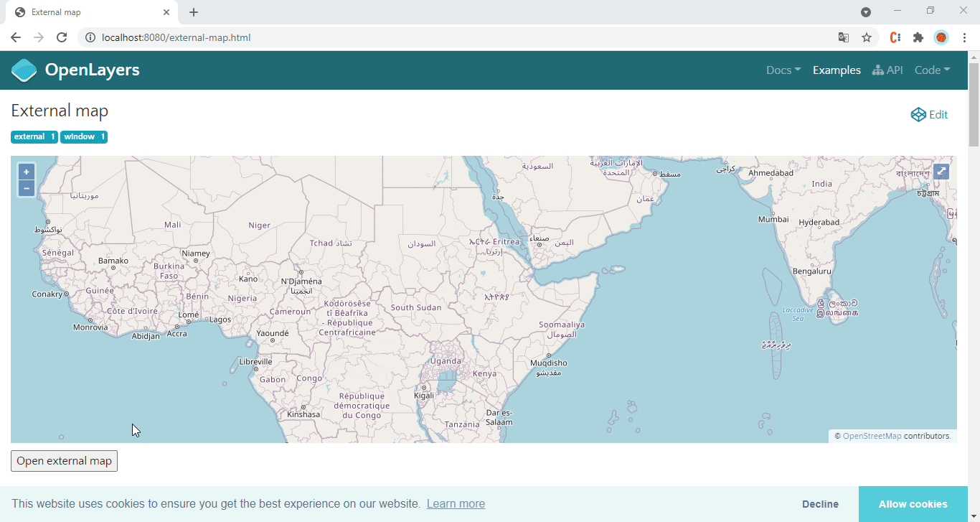
Task: Open the Extensions puzzle icon
Action: [x=918, y=37]
